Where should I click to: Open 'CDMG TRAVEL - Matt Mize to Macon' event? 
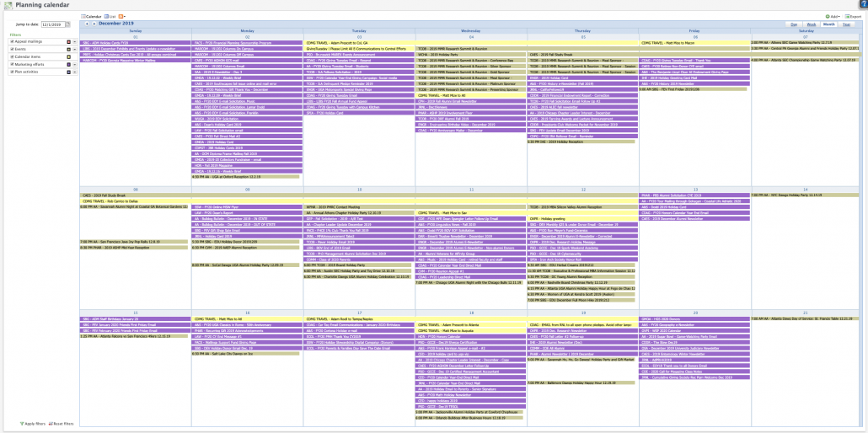click(x=694, y=43)
